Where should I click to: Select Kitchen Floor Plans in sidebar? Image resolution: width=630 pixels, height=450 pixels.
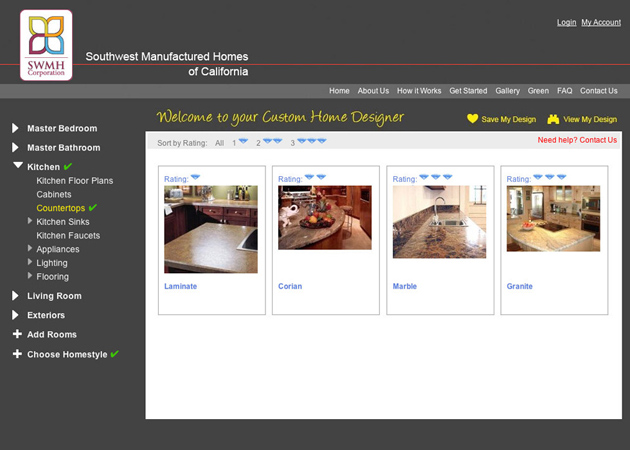click(x=75, y=181)
